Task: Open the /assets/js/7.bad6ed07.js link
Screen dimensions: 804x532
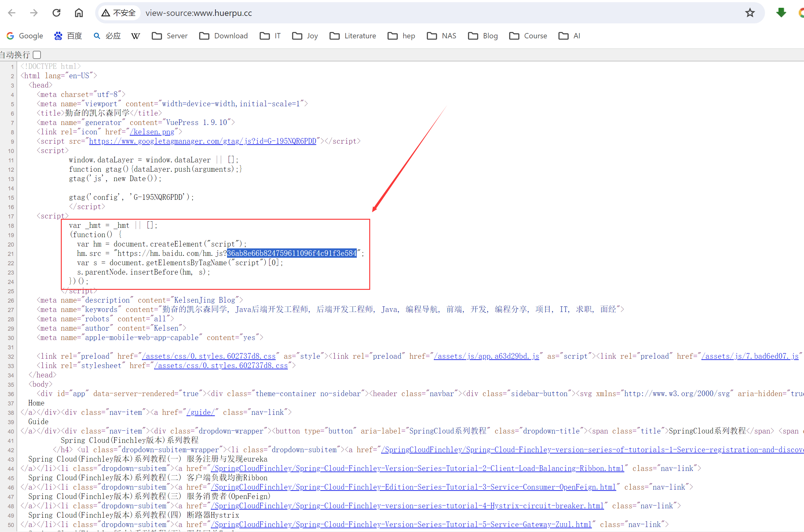Action: (750, 356)
